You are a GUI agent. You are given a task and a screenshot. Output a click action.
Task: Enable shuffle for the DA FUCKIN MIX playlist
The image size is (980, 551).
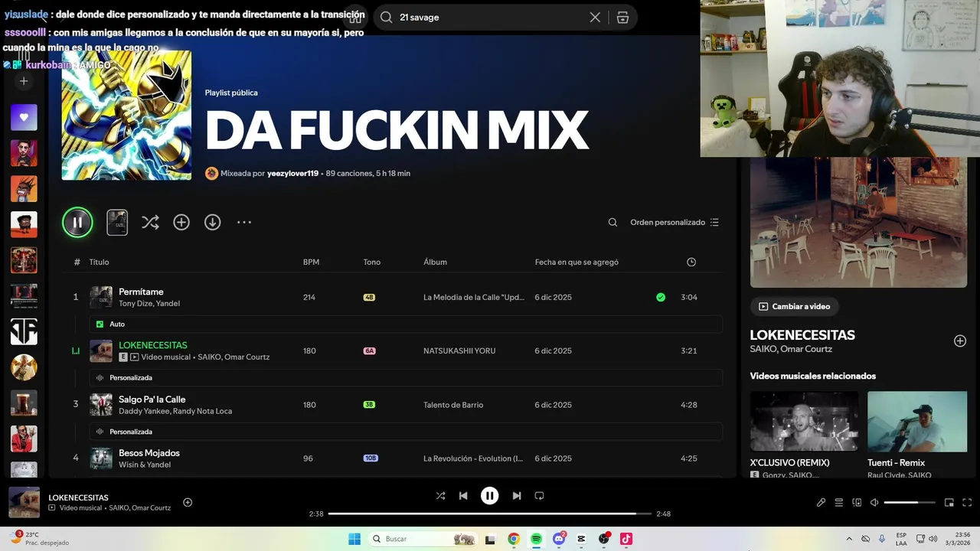[150, 223]
